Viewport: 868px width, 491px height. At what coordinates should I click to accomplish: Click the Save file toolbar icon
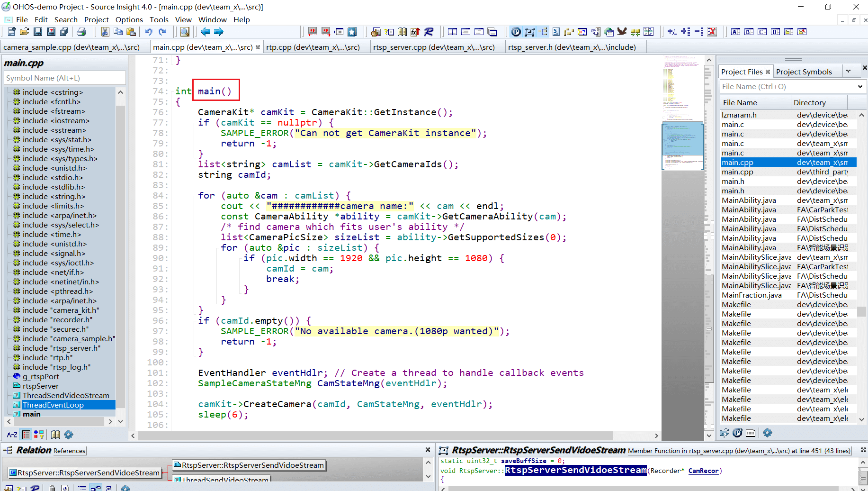38,32
